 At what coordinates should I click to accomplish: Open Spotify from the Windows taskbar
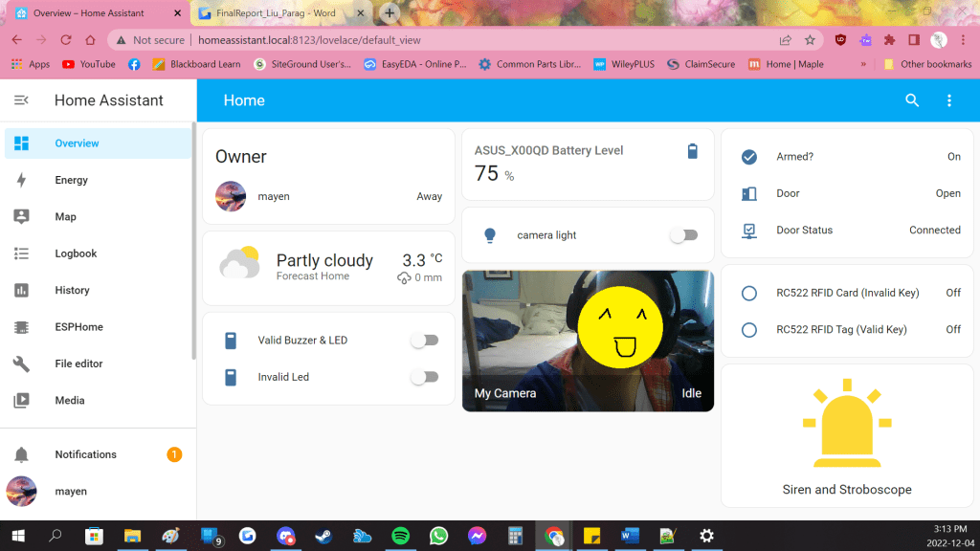[401, 536]
